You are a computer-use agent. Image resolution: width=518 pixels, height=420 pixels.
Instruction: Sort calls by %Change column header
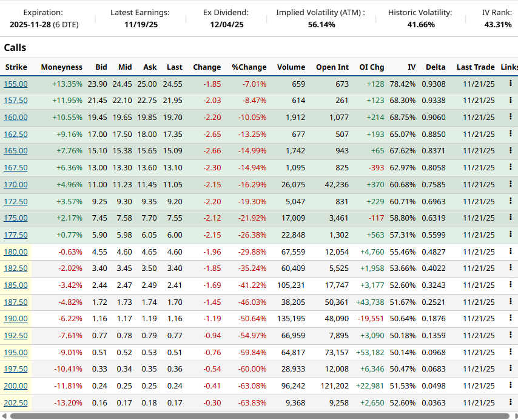pos(249,67)
